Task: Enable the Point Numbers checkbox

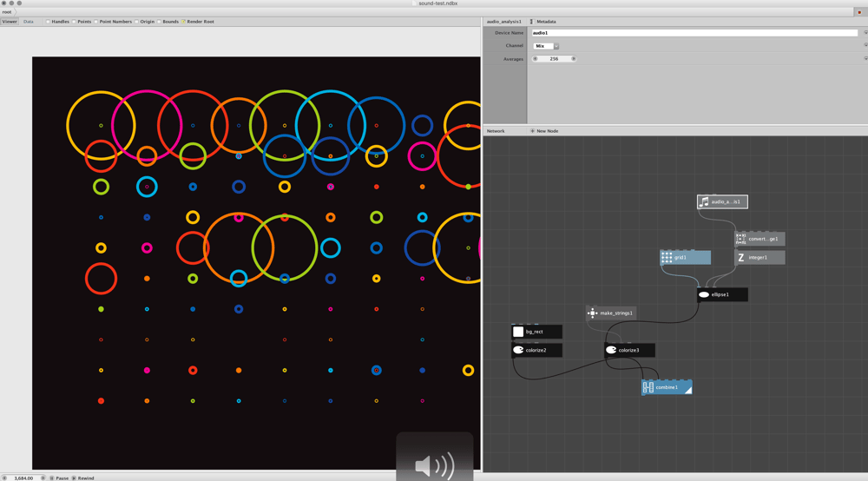Action: coord(95,22)
